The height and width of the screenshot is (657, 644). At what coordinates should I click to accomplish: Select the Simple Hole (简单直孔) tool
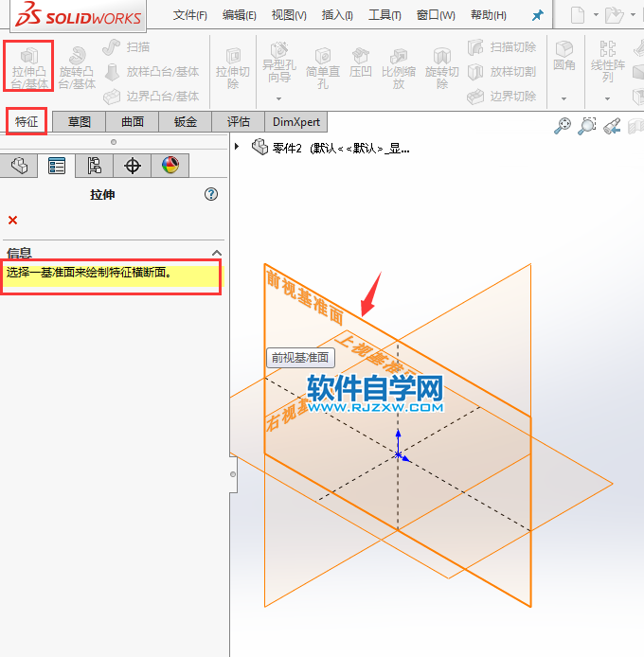click(x=322, y=68)
